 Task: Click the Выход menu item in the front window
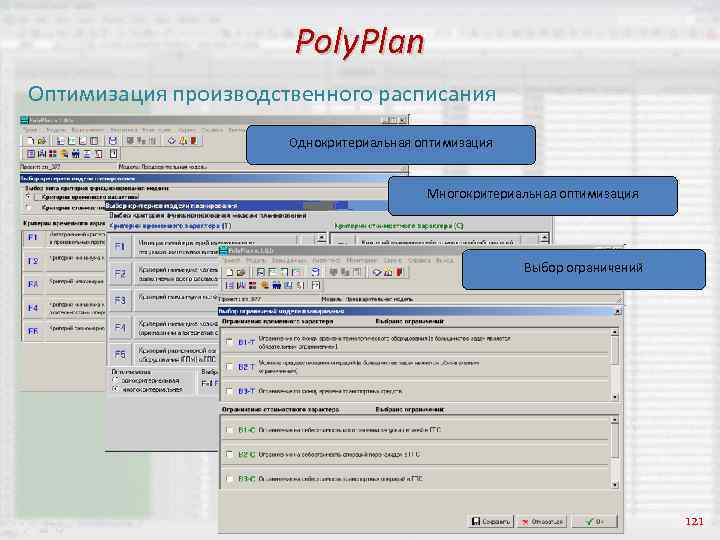(x=444, y=260)
